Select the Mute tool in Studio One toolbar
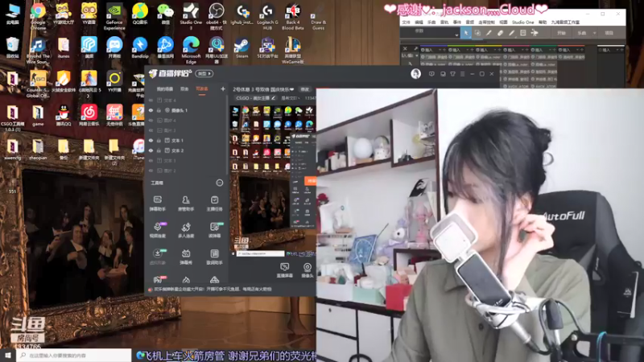Screen dimensions: 644x362 click(x=522, y=33)
